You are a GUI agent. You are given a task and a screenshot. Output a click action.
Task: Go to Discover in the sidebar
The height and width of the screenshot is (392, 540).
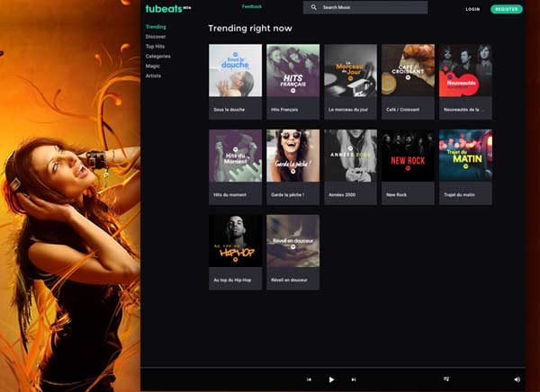(x=156, y=37)
